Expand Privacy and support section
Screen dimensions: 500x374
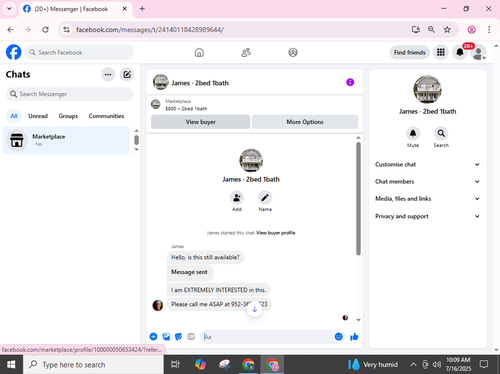(x=428, y=216)
